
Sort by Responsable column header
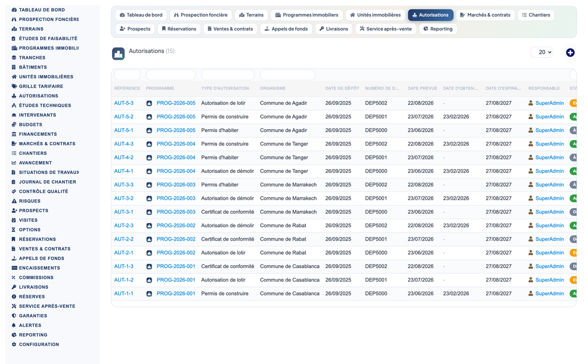coord(544,89)
